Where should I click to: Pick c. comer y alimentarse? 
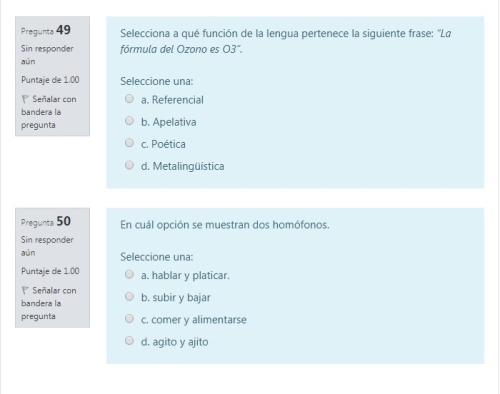click(129, 319)
